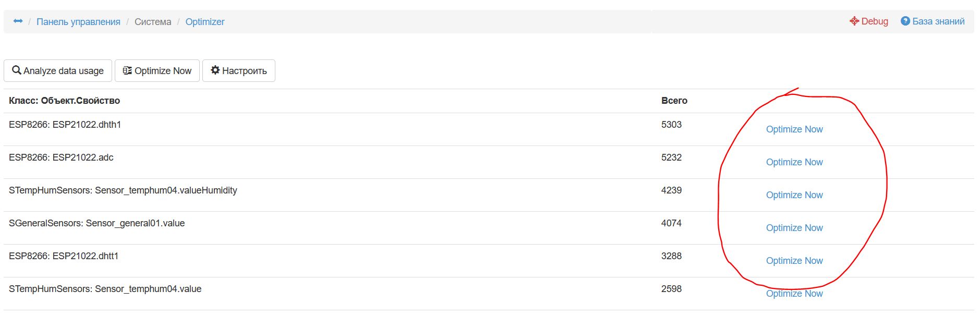Click the Debug crosshair icon
Screen dimensions: 980x315
pos(854,21)
